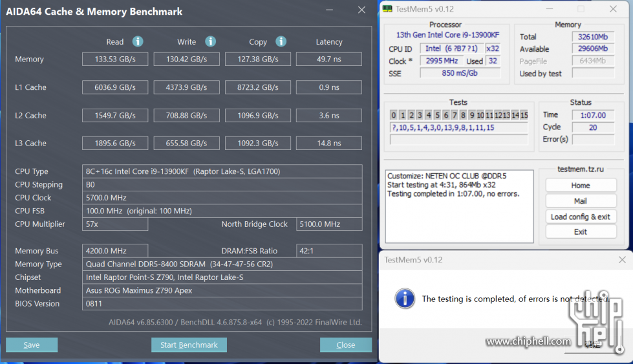Select L1 Cache latency 0.9 ns
This screenshot has height=364, width=633.
(329, 87)
